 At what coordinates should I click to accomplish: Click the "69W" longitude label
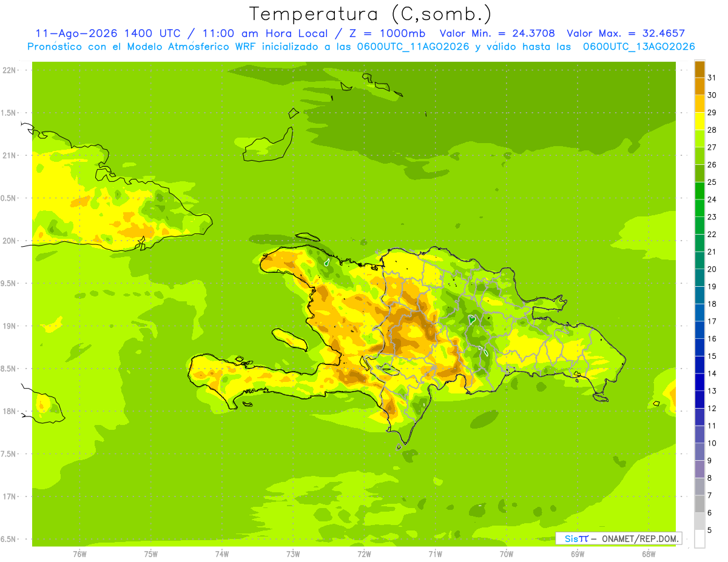[578, 555]
